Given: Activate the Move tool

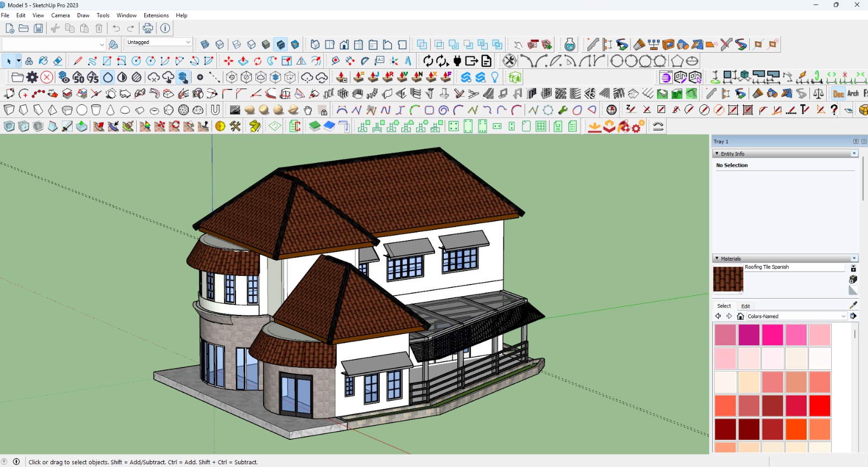Looking at the screenshot, I should click(228, 61).
